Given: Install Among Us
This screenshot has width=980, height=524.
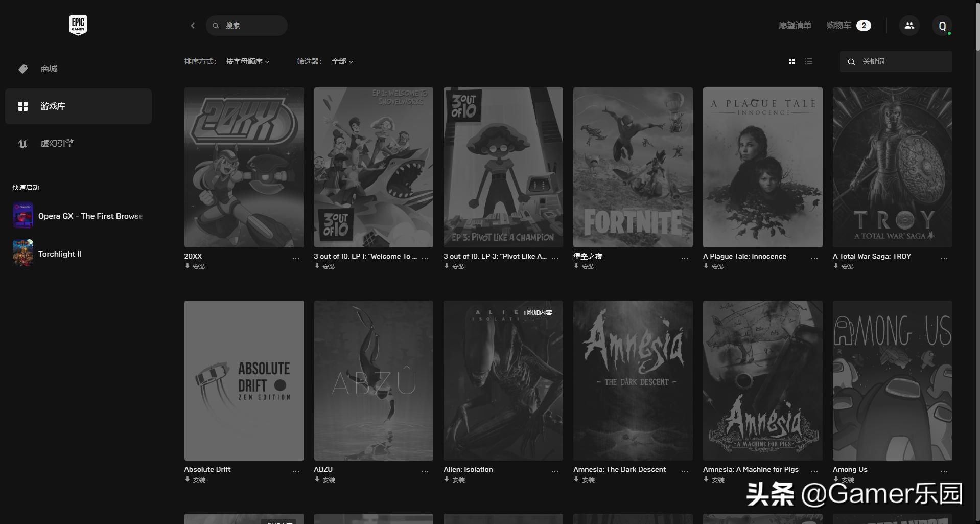Looking at the screenshot, I should click(x=844, y=480).
